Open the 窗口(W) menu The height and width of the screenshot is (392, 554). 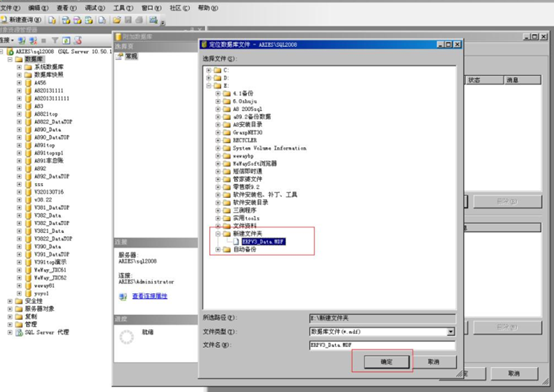point(152,8)
